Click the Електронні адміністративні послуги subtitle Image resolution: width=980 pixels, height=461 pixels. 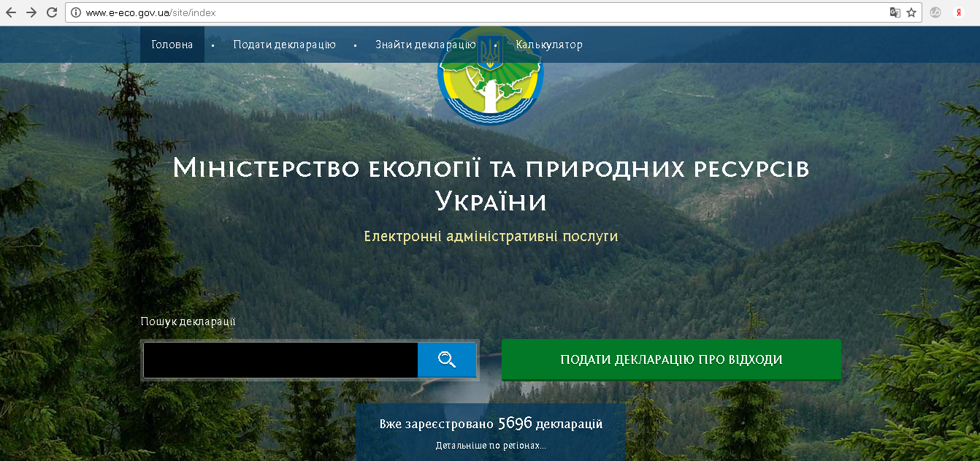coord(491,237)
